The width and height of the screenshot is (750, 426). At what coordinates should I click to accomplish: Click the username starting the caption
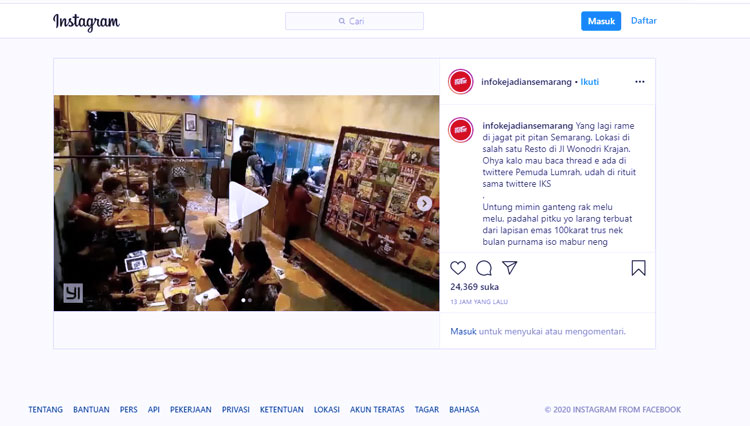[528, 126]
